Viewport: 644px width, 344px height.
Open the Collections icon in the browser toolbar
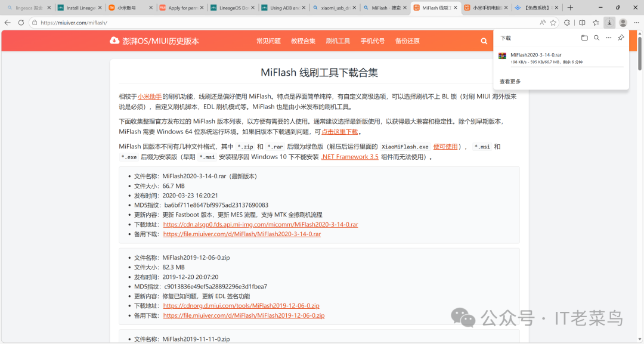[596, 21]
